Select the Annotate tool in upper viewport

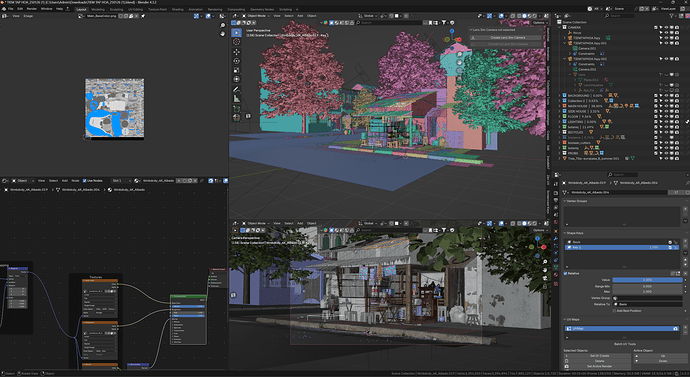(x=237, y=90)
